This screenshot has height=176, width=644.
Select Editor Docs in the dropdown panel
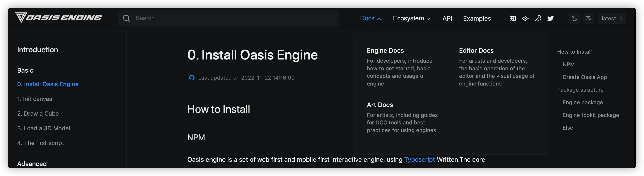coord(476,51)
